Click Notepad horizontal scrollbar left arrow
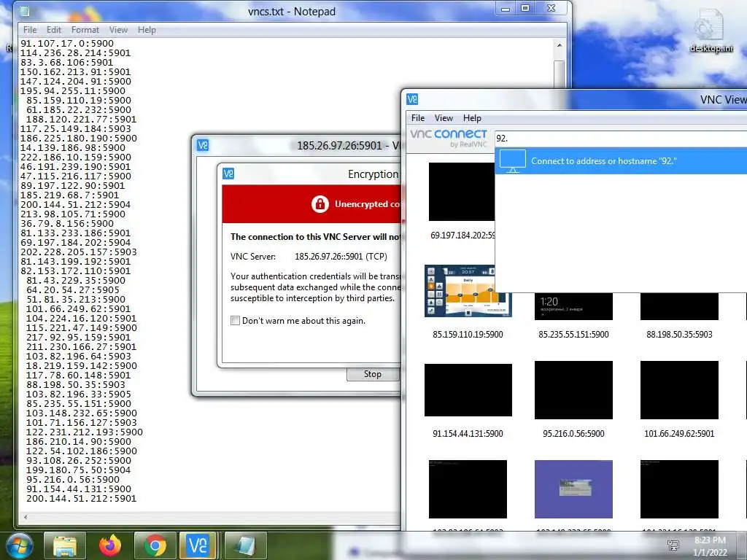Viewport: 747px width, 560px height. point(26,517)
